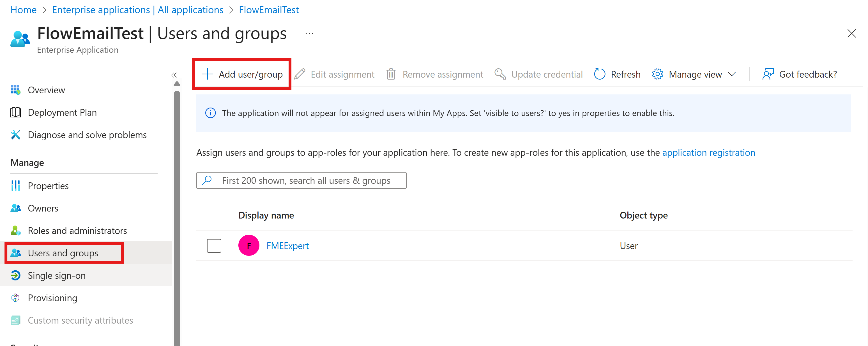Open the Overview section
Screen dimensions: 868x346
(46, 90)
